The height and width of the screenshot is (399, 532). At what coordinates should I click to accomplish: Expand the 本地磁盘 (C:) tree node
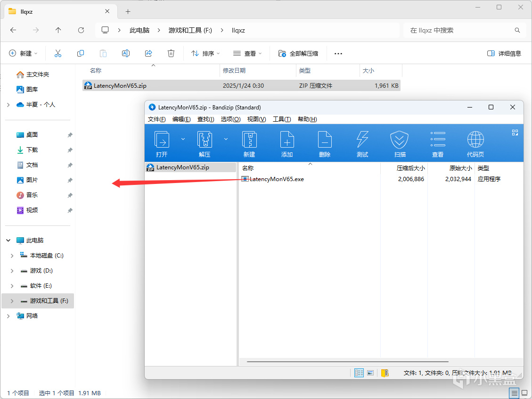12,256
